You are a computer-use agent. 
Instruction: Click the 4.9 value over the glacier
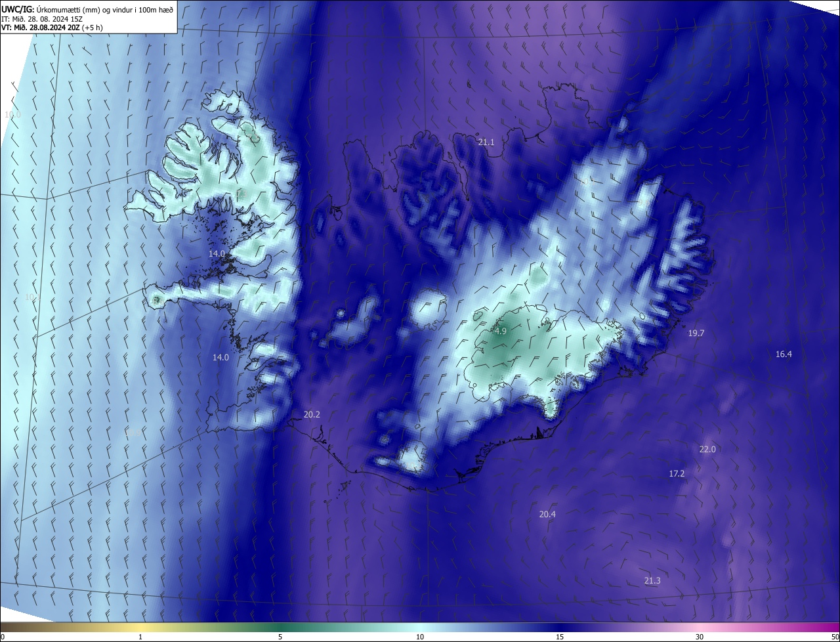(501, 332)
